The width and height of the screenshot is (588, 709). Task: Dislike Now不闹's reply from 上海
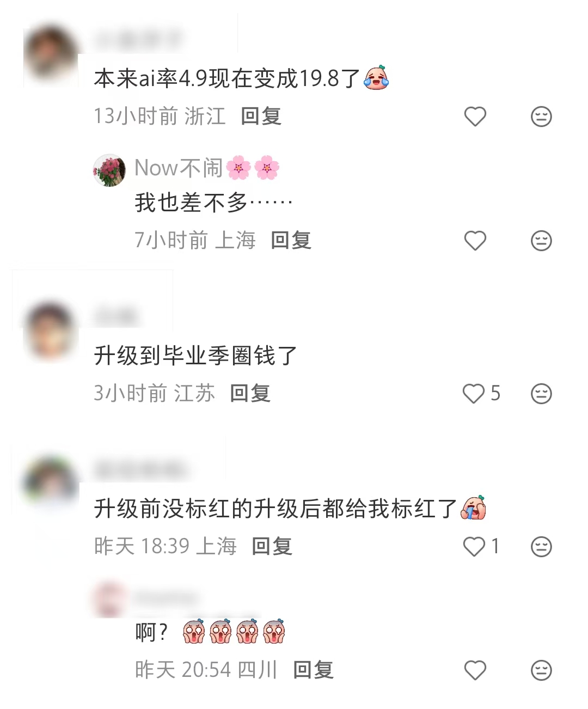[541, 241]
